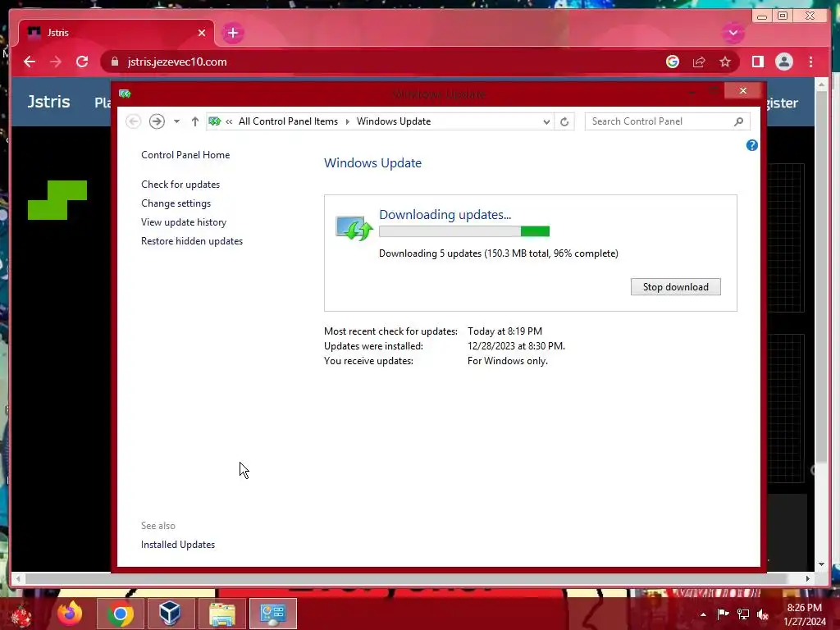Click the Start button on taskbar
840x630 pixels.
[21, 615]
